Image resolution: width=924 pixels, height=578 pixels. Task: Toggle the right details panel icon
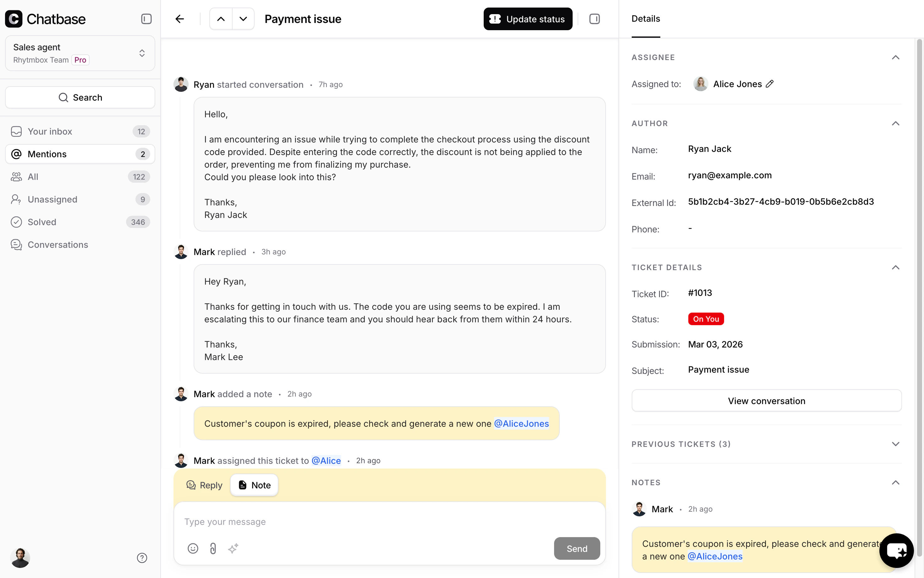(594, 18)
